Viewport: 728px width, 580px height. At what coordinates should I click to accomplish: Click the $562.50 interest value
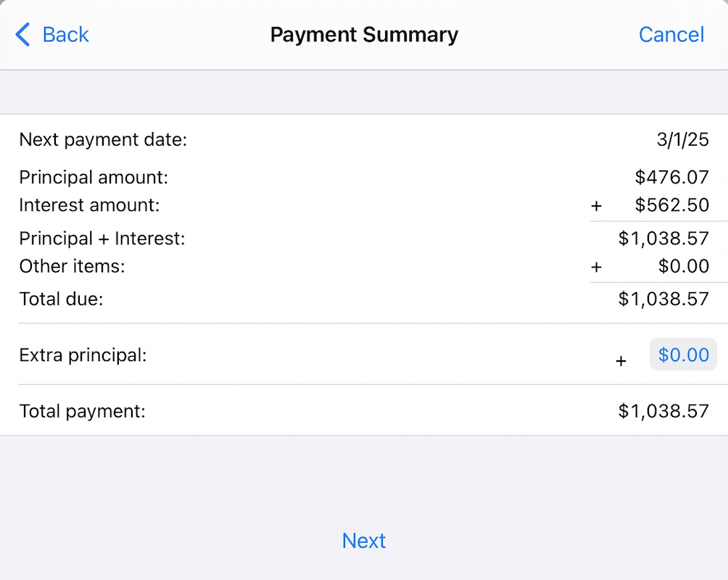(x=671, y=205)
